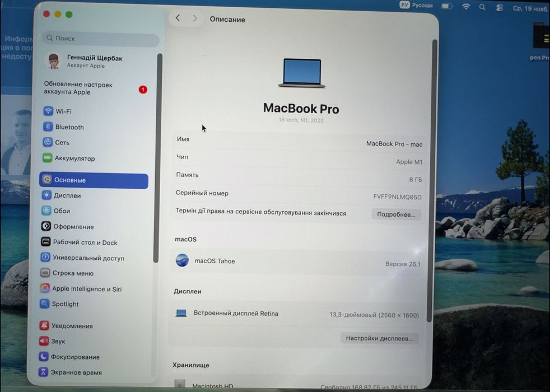Click the red notification badge 1
The height and width of the screenshot is (392, 550).
click(x=143, y=90)
